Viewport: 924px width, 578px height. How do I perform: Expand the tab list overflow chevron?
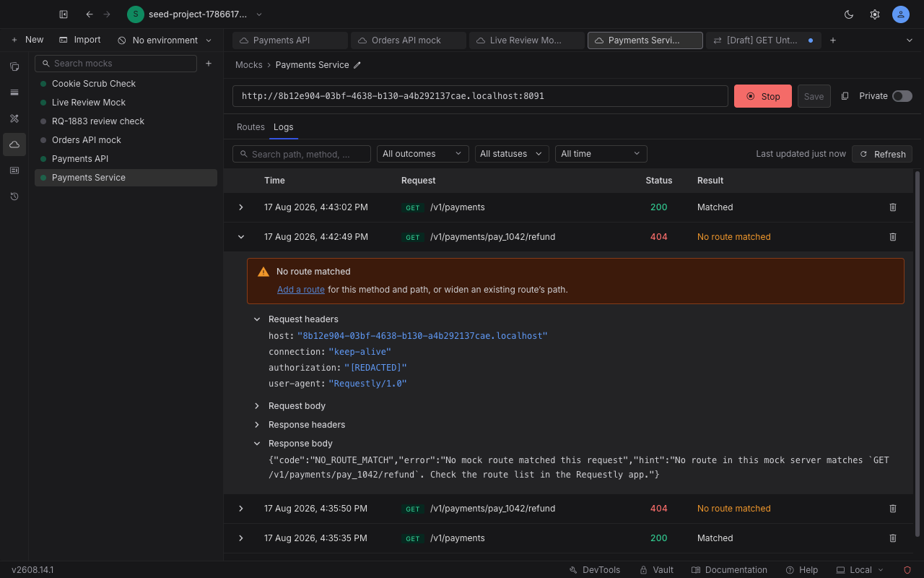pyautogui.click(x=910, y=40)
